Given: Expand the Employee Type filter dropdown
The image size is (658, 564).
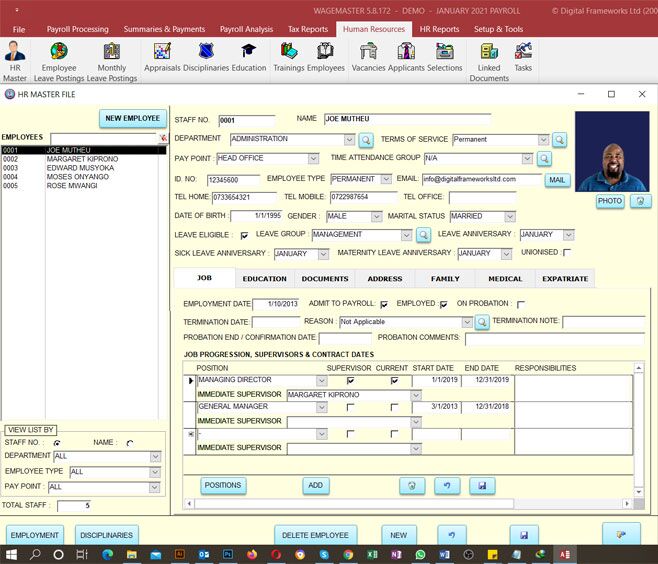Looking at the screenshot, I should click(155, 472).
